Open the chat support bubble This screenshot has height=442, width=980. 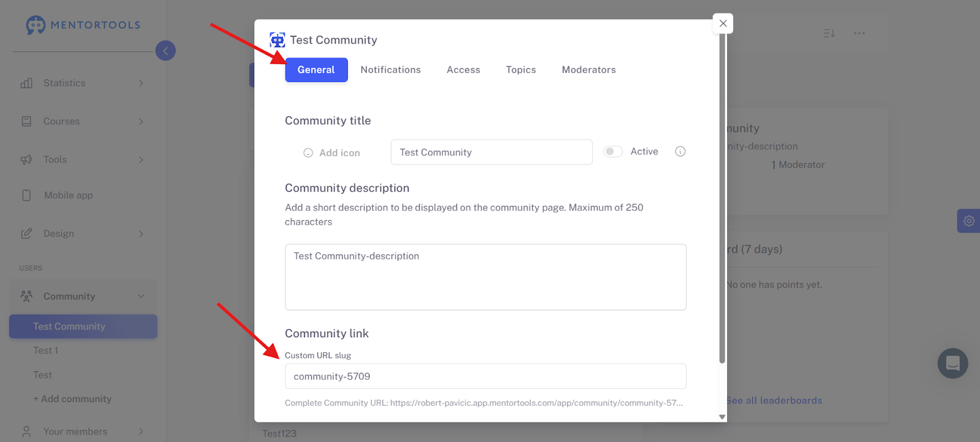[952, 363]
